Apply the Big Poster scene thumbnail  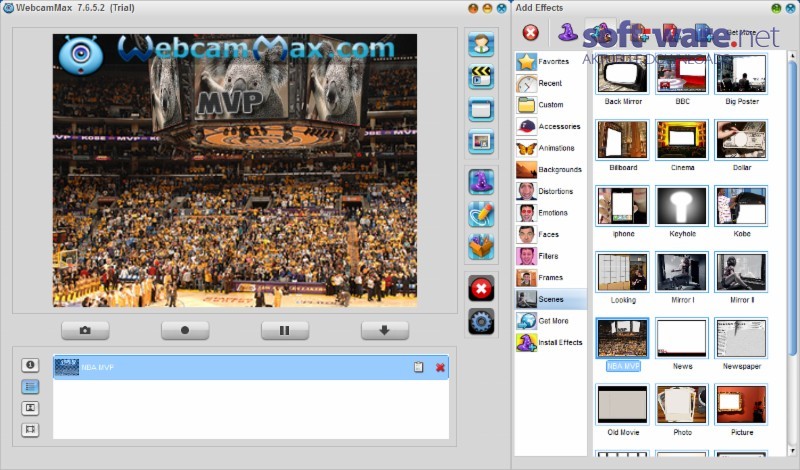[x=741, y=74]
